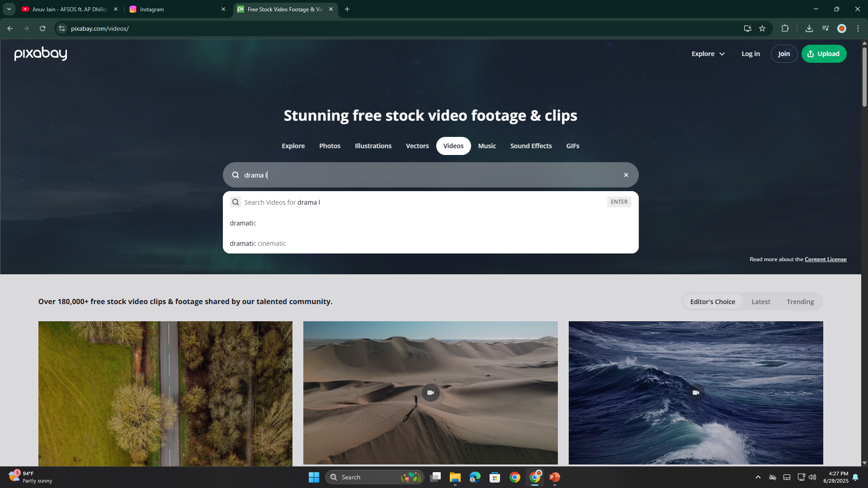Select the 'dramatic cinematic' suggestion

430,244
